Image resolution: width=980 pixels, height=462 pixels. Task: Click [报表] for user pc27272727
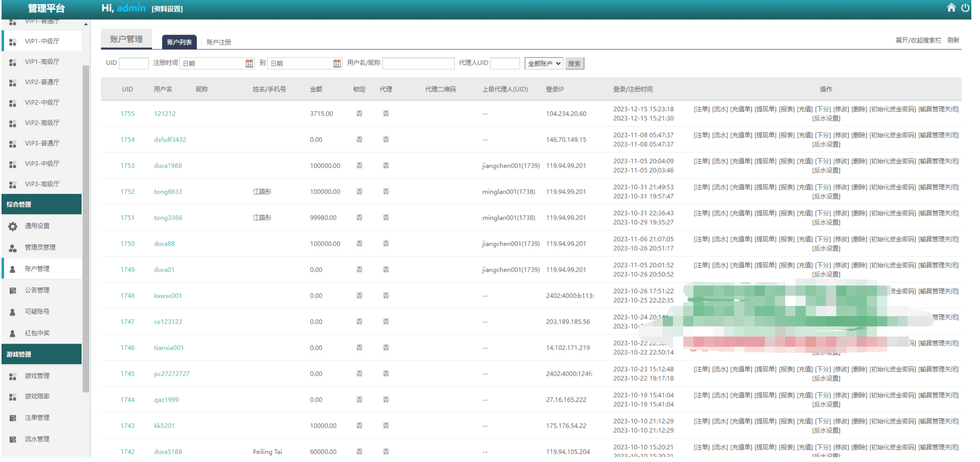pos(787,369)
